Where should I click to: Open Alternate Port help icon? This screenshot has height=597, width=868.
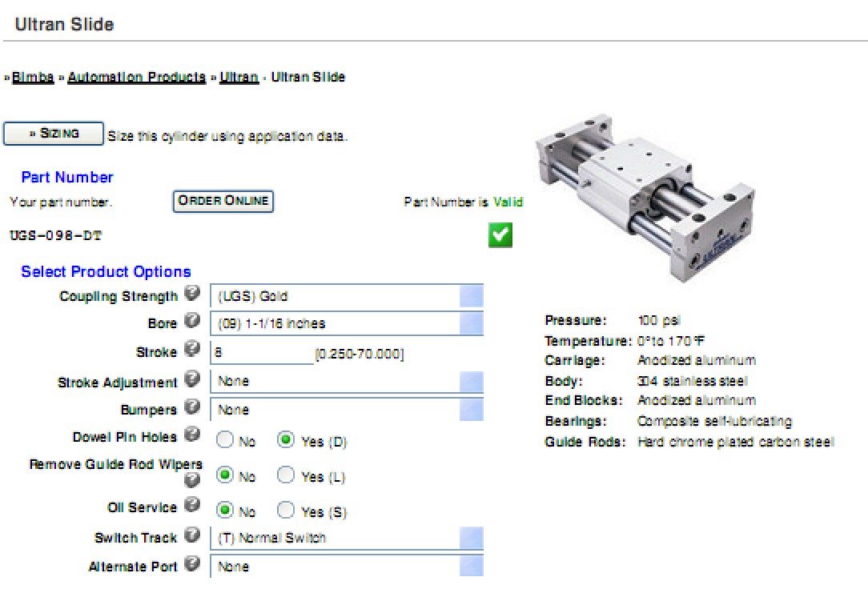coord(192,563)
